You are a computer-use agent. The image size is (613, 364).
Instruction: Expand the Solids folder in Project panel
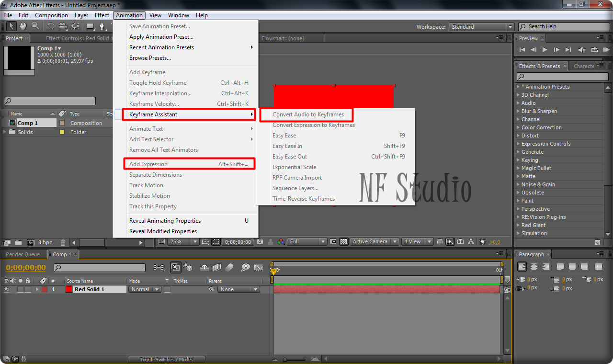(x=5, y=132)
